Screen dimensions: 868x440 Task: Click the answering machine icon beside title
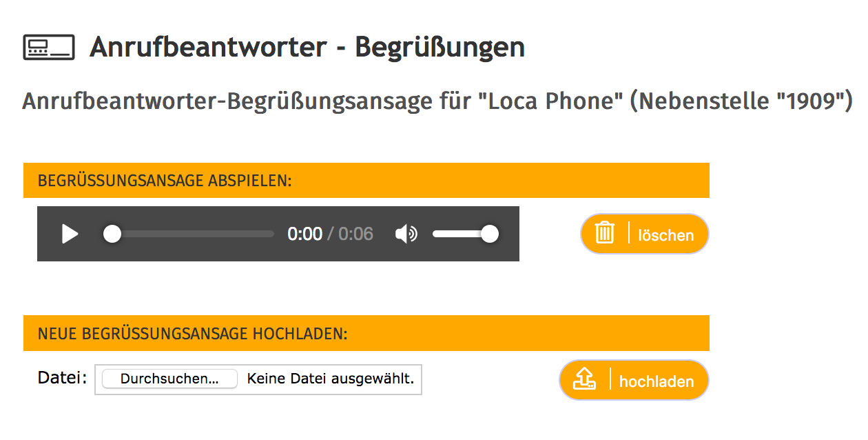(48, 47)
